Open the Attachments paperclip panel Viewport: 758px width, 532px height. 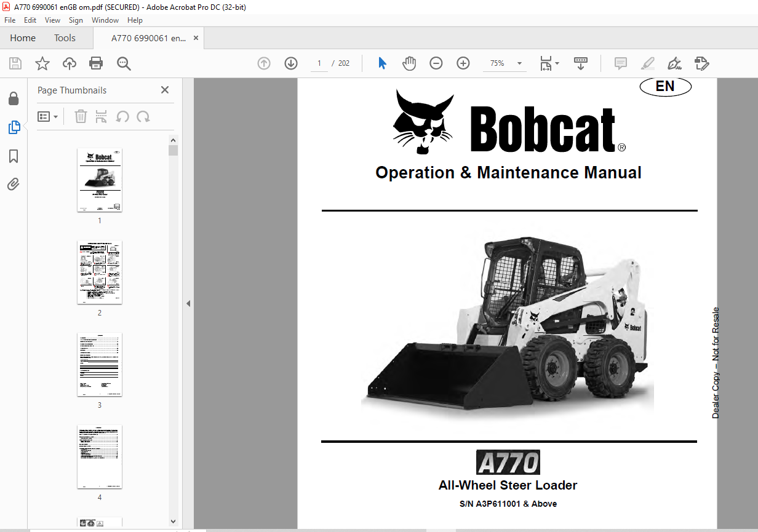coord(14,185)
